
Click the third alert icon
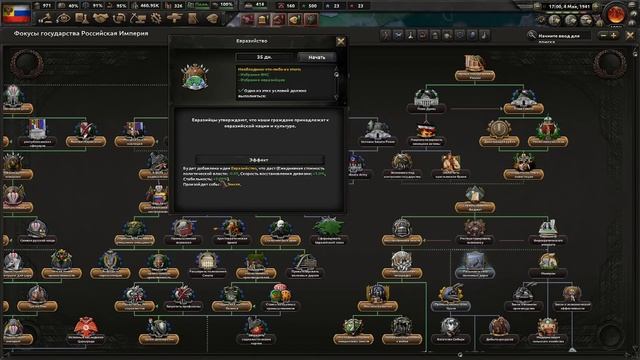tap(279, 19)
